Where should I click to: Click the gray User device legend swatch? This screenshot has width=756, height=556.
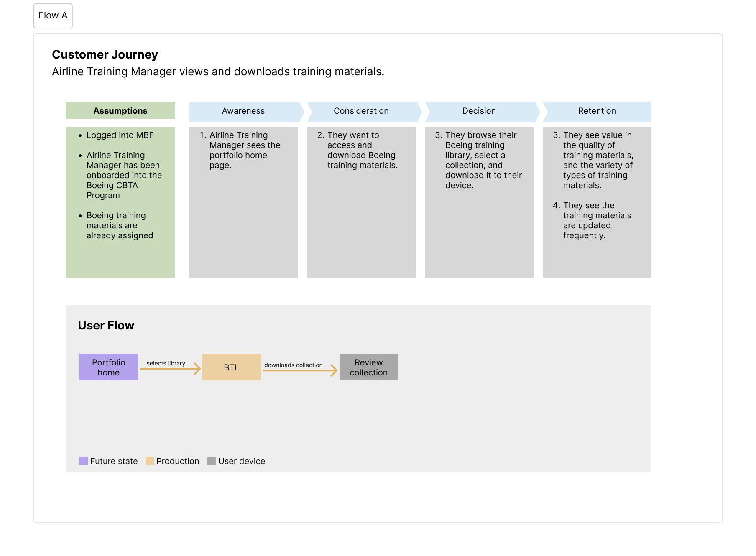point(212,461)
